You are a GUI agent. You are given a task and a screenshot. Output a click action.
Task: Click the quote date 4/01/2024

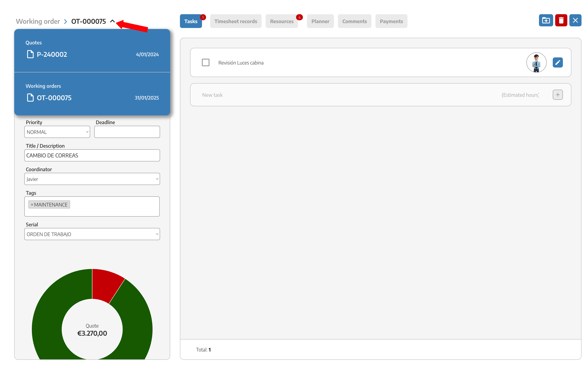[x=147, y=54]
